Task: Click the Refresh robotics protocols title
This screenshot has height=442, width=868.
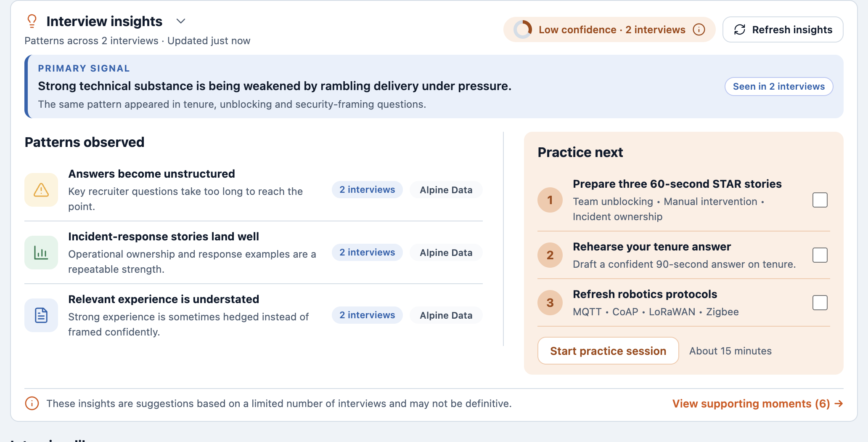Action: tap(645, 294)
